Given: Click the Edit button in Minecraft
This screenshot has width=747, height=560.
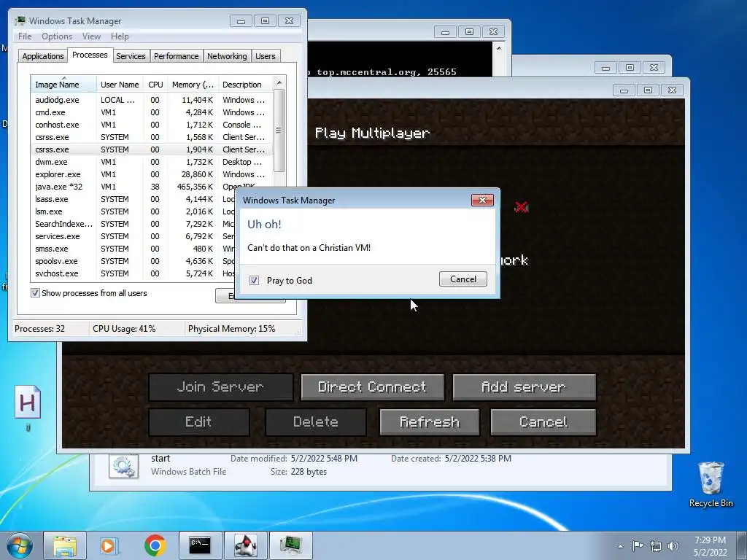Looking at the screenshot, I should click(198, 422).
